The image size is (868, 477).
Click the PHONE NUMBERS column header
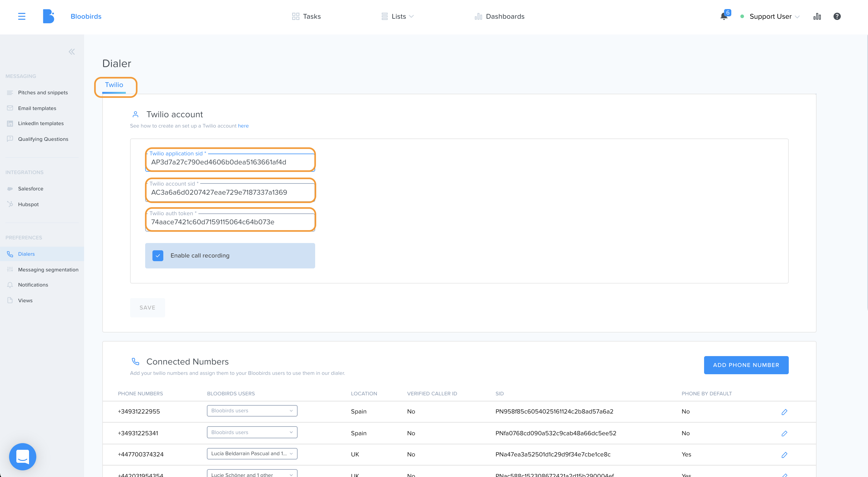coord(140,394)
